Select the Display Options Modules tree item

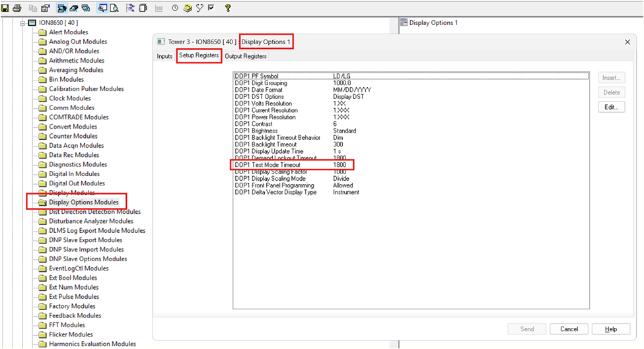[x=84, y=202]
